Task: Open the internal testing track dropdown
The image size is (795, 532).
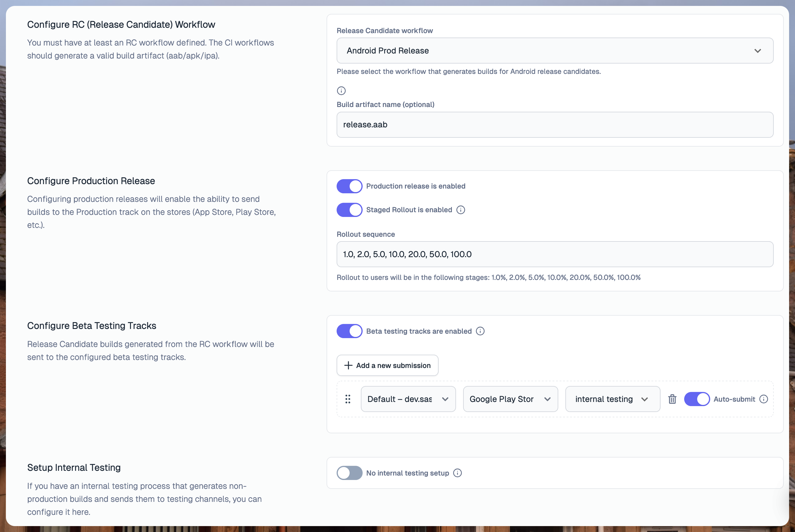Action: pyautogui.click(x=613, y=399)
